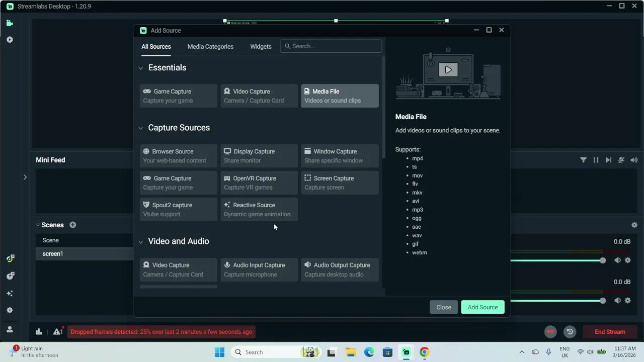Select Browser Source

tap(179, 156)
